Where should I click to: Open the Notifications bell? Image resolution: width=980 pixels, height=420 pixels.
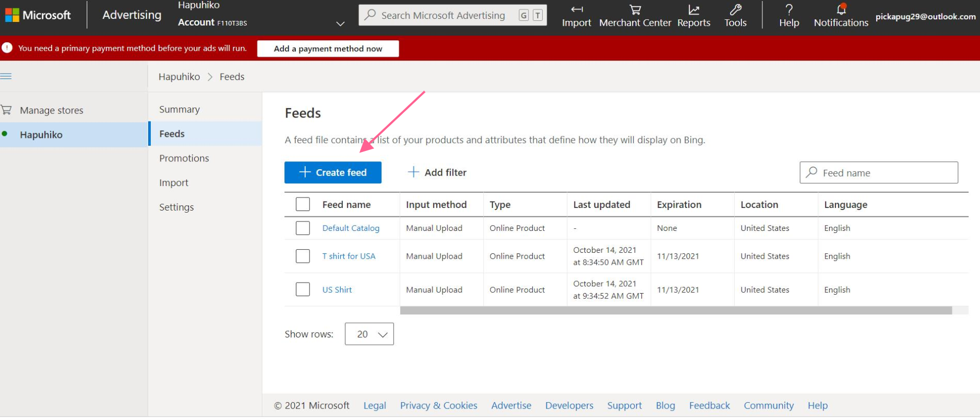tap(841, 9)
